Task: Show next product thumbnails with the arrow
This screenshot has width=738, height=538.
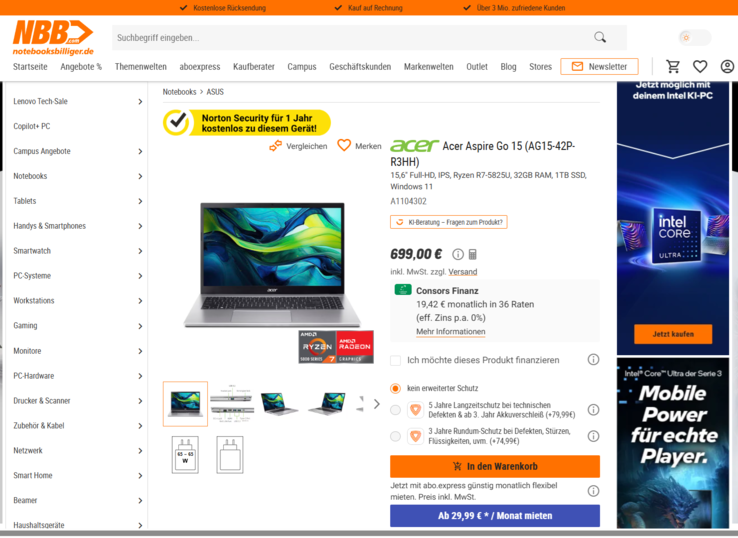Action: click(377, 404)
